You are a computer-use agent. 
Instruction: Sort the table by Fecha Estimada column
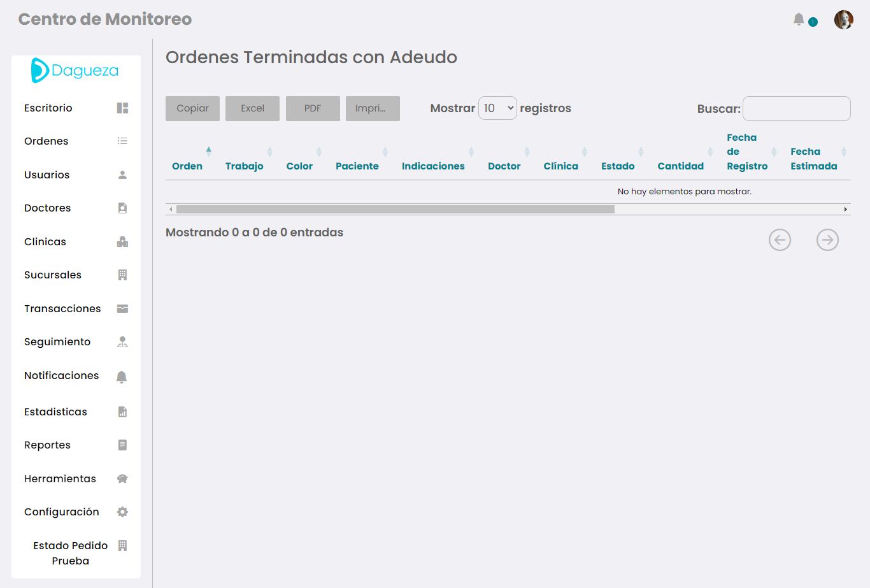click(813, 159)
